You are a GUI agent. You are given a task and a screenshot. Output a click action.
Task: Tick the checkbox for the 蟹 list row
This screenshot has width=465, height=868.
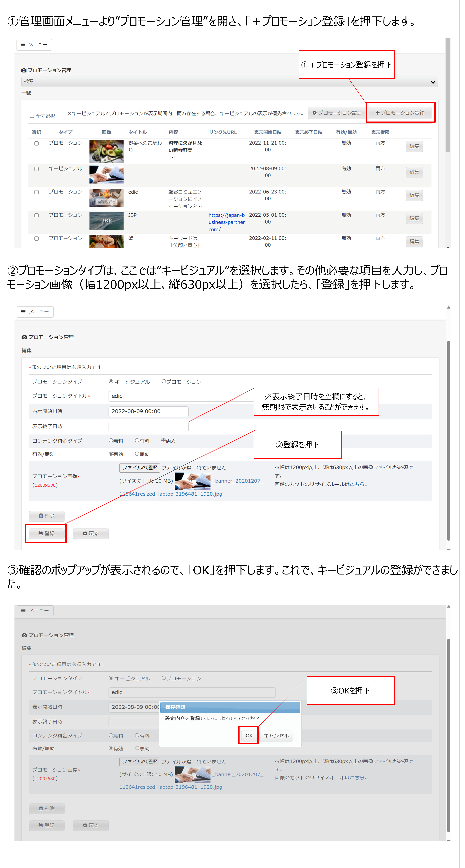click(36, 239)
